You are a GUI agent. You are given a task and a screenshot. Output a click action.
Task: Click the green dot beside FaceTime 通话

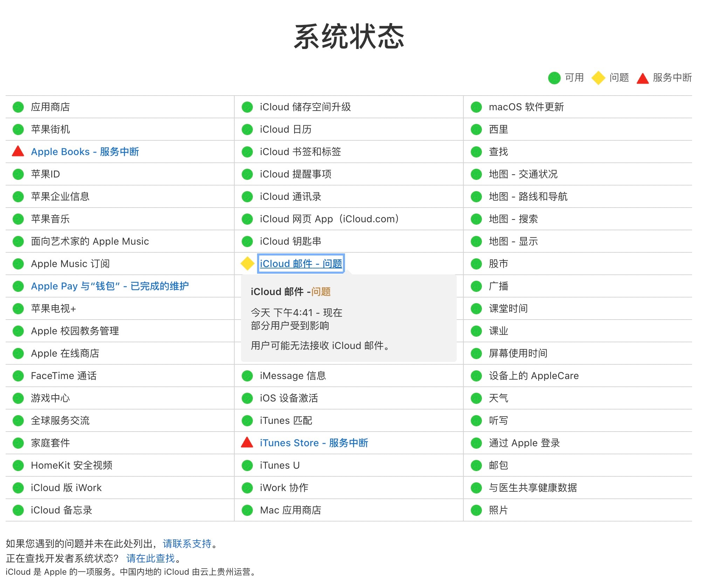pos(18,376)
